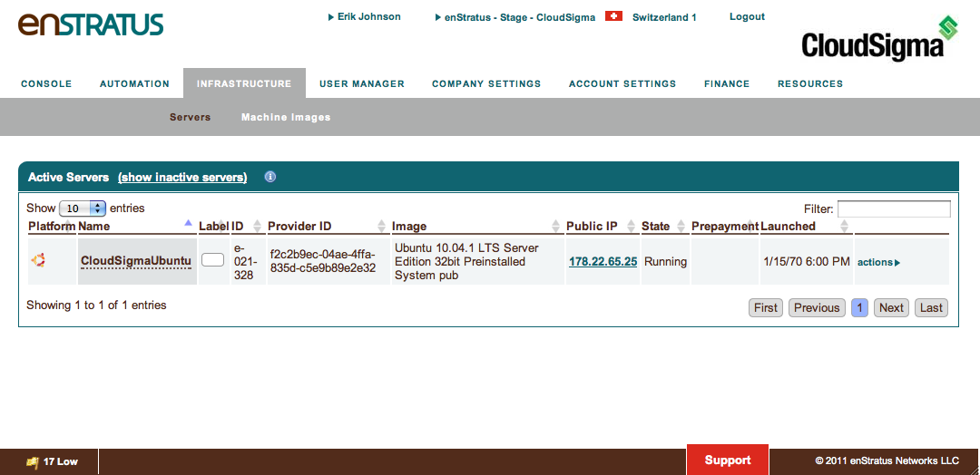Open the Erik Johnson user menu
This screenshot has width=980, height=475.
365,17
